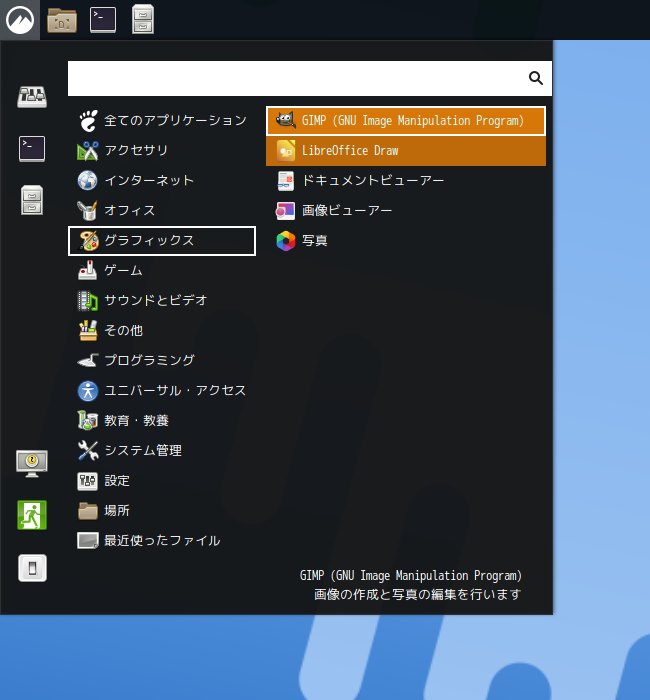Click the GNOME foot icon for all applications
This screenshot has height=700, width=650.
coord(88,121)
